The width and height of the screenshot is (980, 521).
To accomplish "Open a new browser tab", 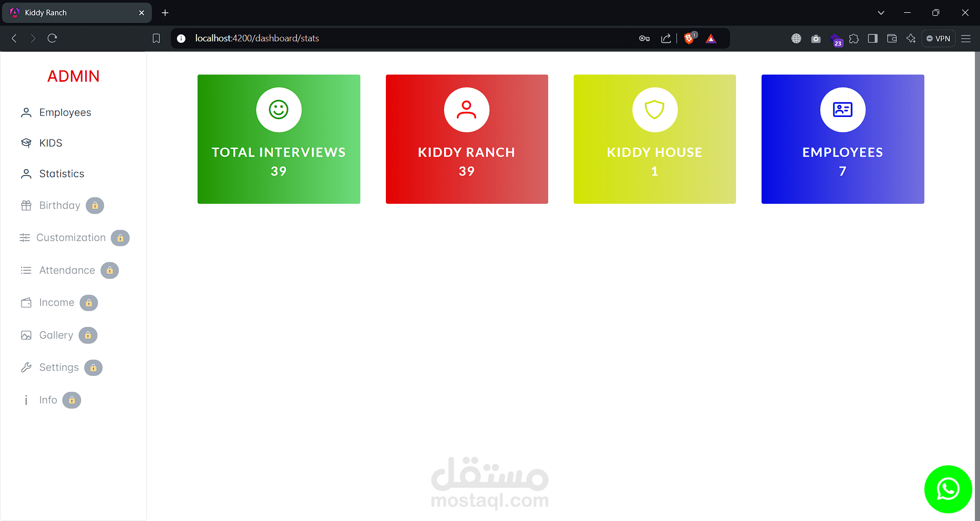I will point(165,13).
